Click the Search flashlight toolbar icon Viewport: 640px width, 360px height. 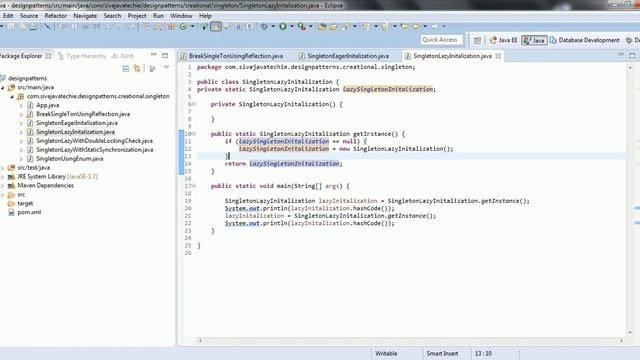coord(346,27)
